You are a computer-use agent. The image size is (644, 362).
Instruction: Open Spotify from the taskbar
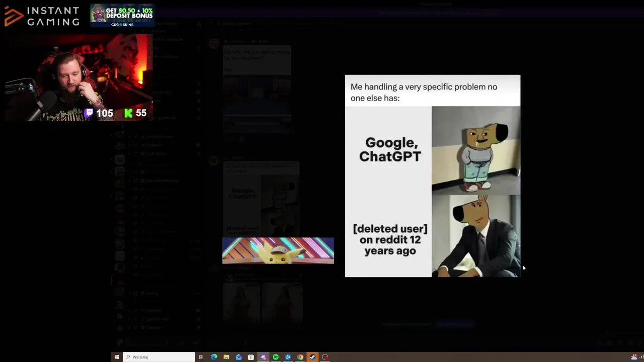click(x=276, y=357)
